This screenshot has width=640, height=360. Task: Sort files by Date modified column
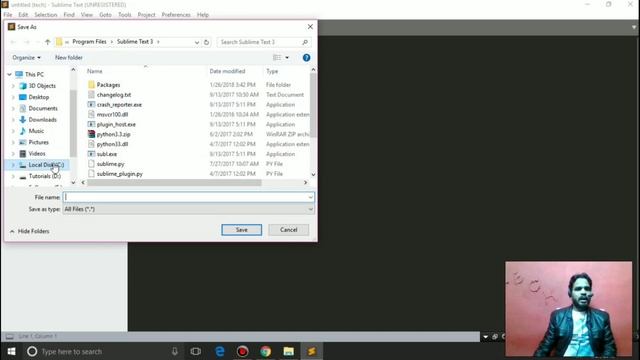pos(227,71)
